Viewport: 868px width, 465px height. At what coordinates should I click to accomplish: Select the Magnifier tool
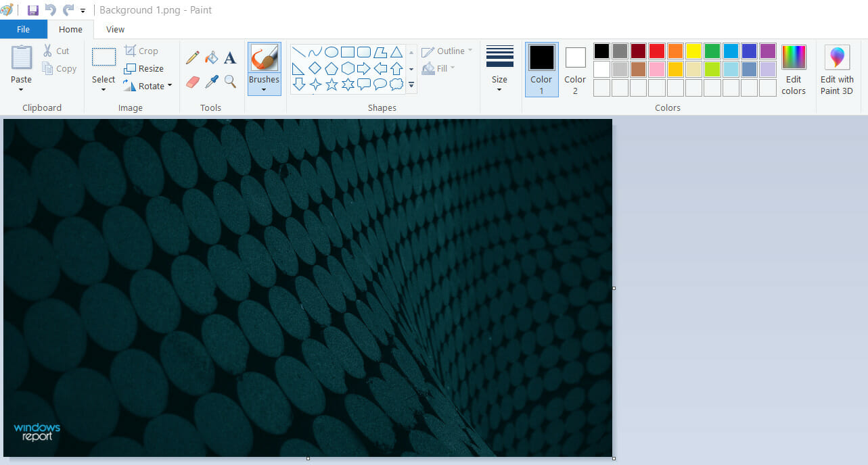click(x=230, y=82)
